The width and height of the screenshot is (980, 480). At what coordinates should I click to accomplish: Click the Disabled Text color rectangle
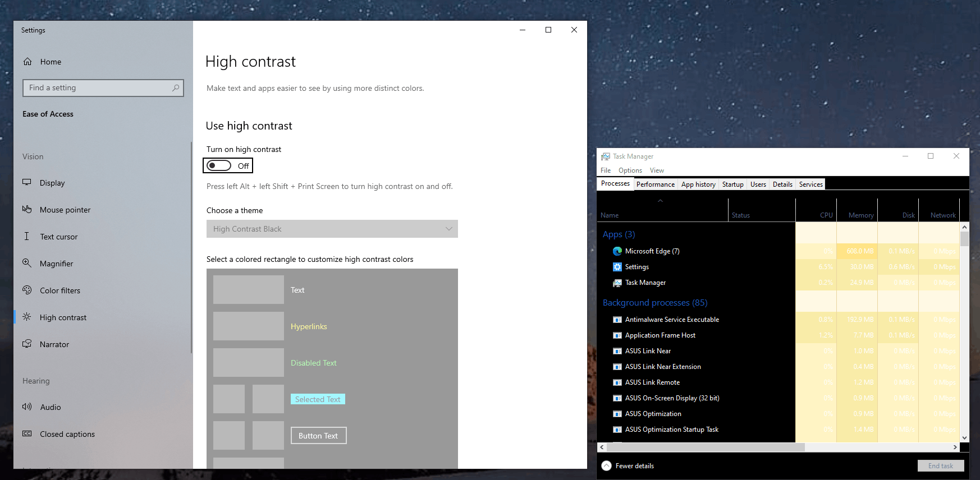(249, 363)
